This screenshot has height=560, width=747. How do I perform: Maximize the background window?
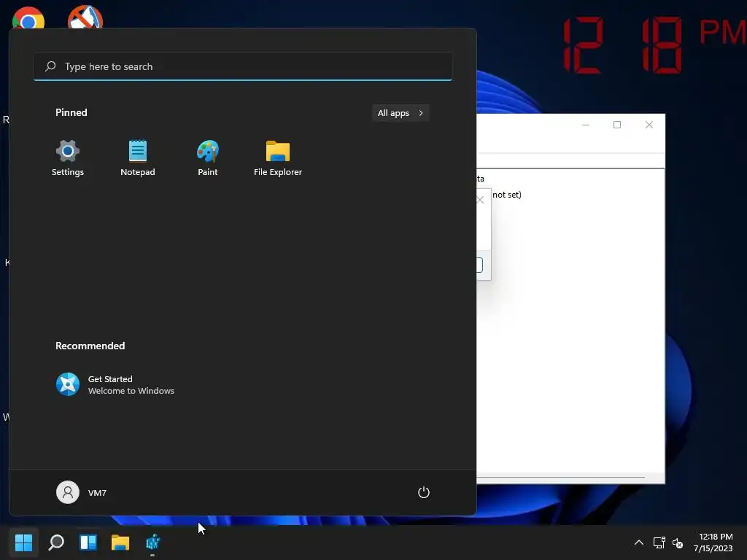tap(617, 125)
